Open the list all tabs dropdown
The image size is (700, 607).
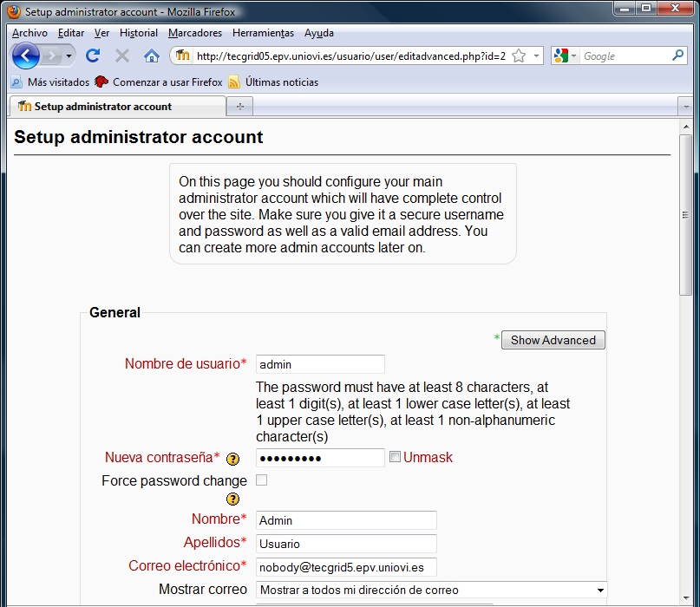coord(686,108)
